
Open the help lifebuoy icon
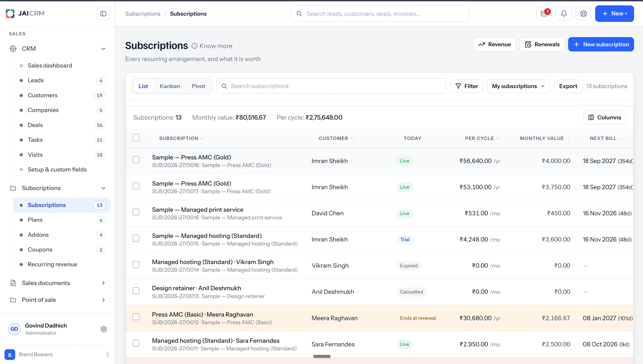(x=583, y=13)
